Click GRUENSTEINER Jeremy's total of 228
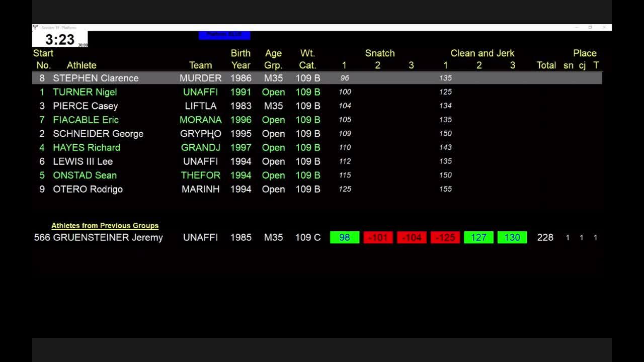Screen dimensions: 644x362 [x=545, y=237]
